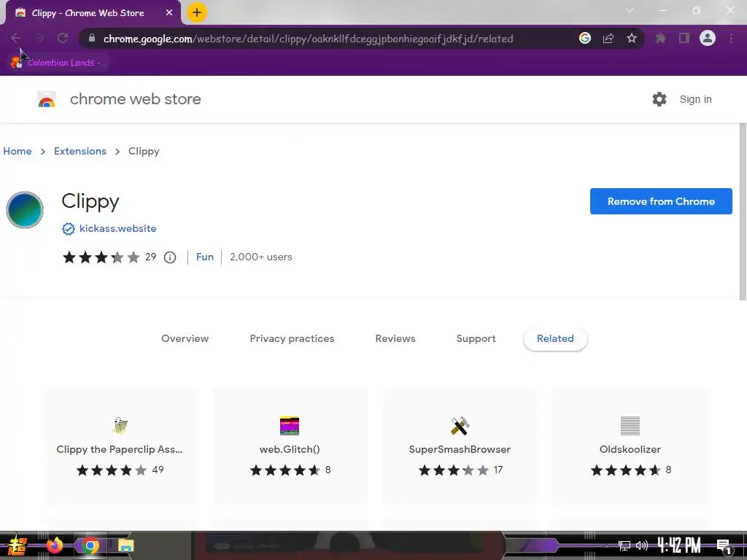The width and height of the screenshot is (747, 560).
Task: Click the verified publisher badge icon
Action: coord(69,229)
